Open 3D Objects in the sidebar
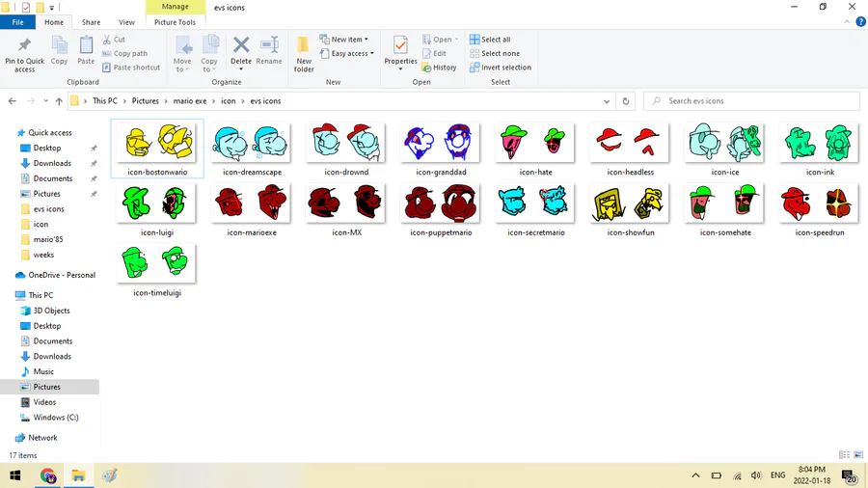This screenshot has width=868, height=488. pyautogui.click(x=51, y=311)
